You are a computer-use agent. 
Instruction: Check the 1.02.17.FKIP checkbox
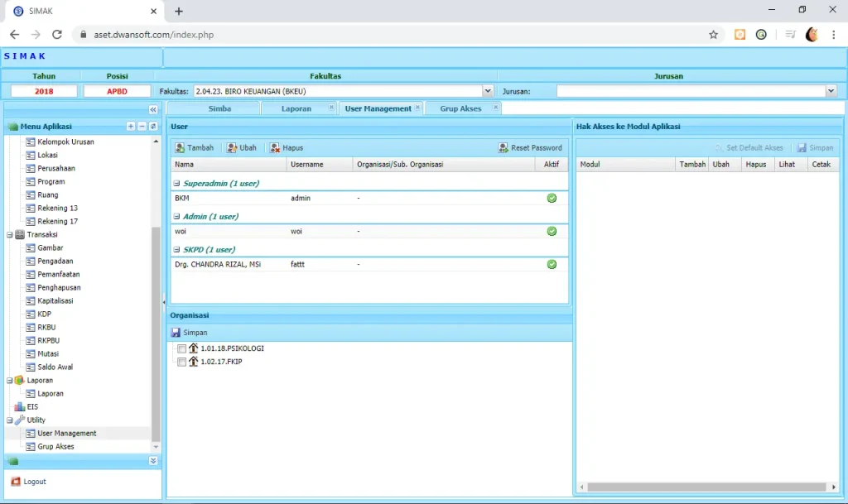pyautogui.click(x=181, y=362)
